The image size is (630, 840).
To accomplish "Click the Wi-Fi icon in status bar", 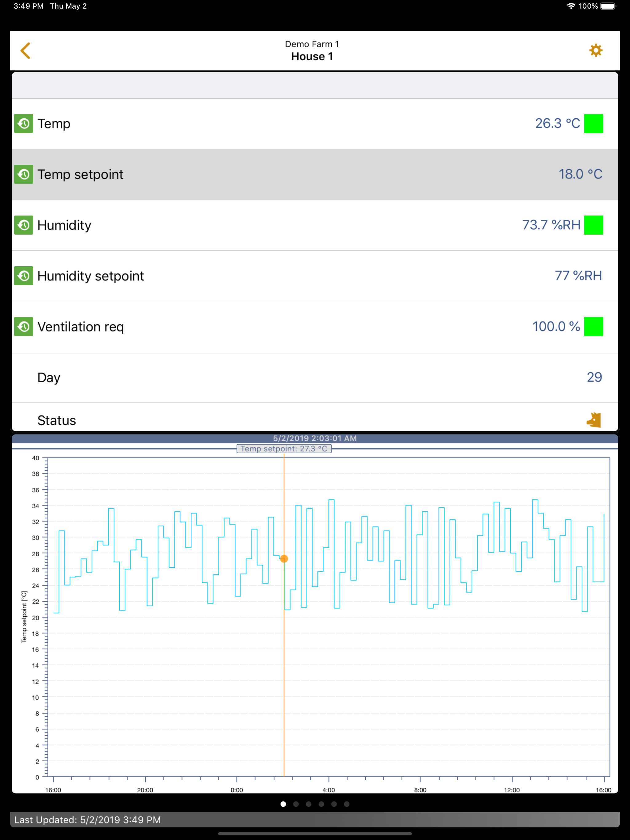I will click(x=571, y=6).
